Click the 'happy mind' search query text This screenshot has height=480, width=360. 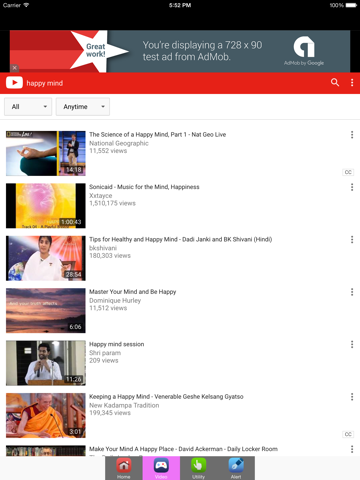point(45,83)
